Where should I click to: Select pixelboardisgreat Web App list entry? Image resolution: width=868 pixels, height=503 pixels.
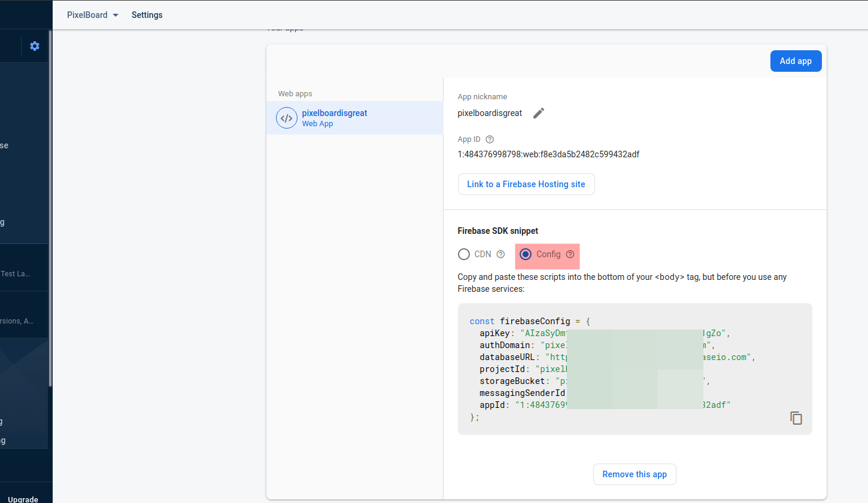(x=354, y=118)
